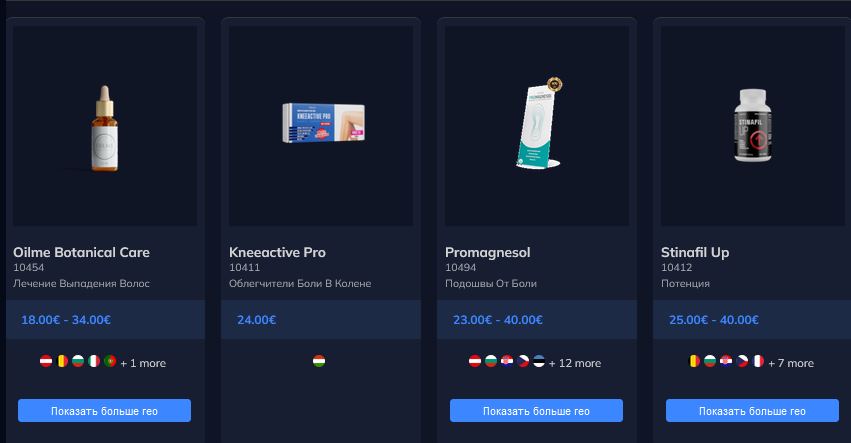Click the France flag under Stinafil Up
The width and height of the screenshot is (851, 443).
point(758,361)
